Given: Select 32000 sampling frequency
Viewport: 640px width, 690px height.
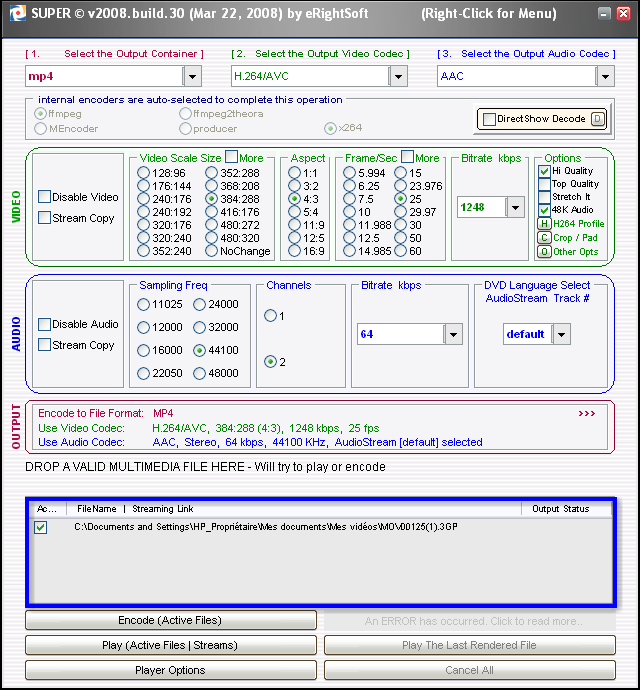Looking at the screenshot, I should click(x=199, y=327).
